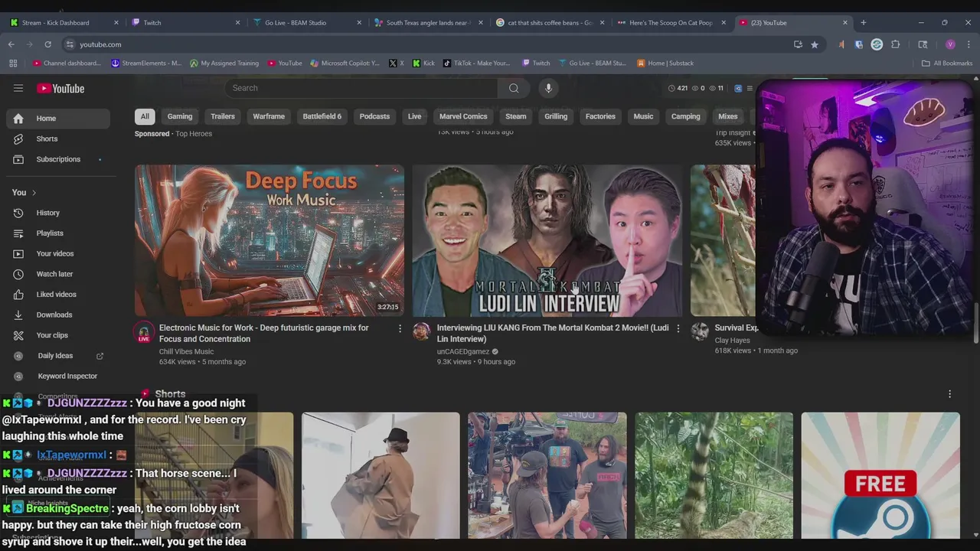
Task: Open Your clips in the sidebar
Action: pyautogui.click(x=58, y=335)
